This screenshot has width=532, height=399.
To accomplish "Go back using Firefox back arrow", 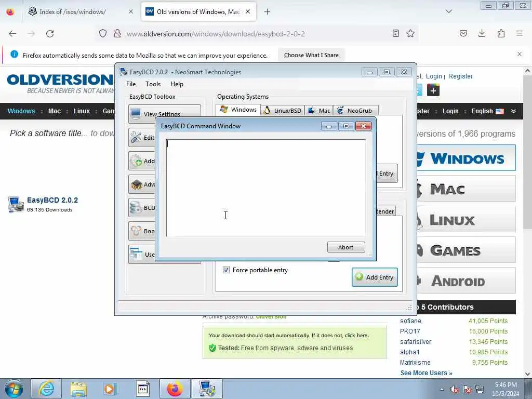I will click(x=12, y=34).
